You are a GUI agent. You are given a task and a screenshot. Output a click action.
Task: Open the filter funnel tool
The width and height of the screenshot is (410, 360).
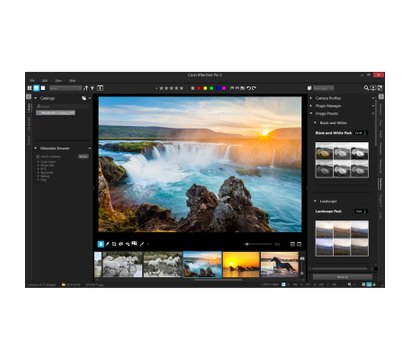[x=92, y=88]
